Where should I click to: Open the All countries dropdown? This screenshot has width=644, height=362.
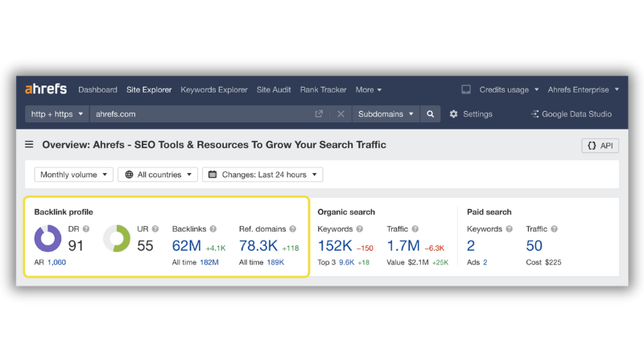[x=158, y=175]
